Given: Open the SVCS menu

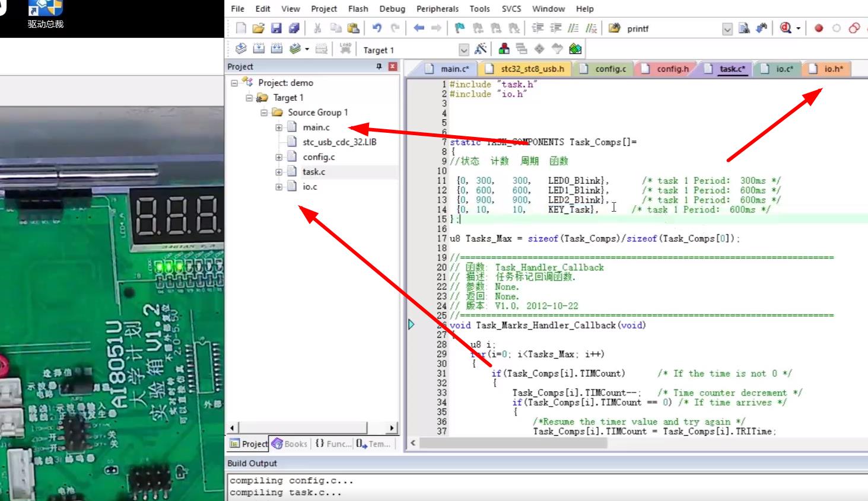Looking at the screenshot, I should point(511,9).
